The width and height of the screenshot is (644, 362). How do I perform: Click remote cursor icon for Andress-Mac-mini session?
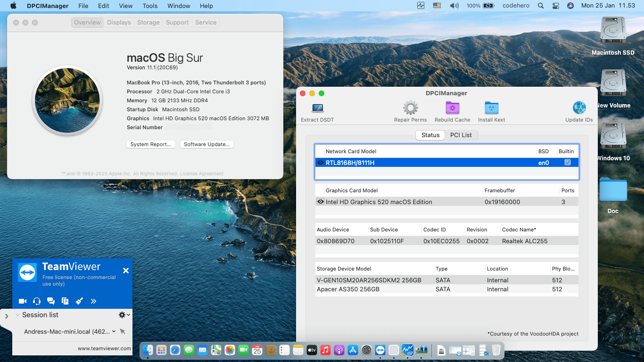tap(123, 331)
